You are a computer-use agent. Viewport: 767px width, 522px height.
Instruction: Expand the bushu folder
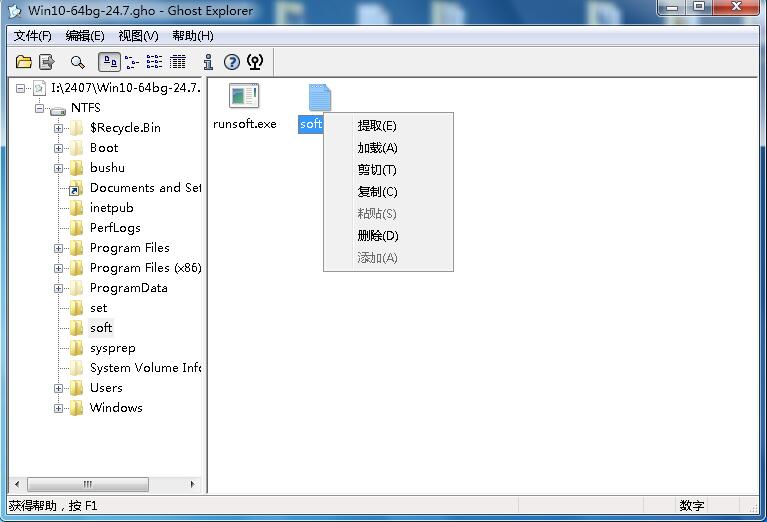pos(58,168)
